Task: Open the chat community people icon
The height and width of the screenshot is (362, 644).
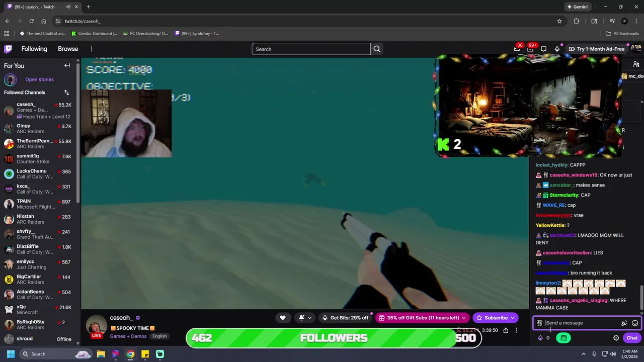Action: (x=636, y=65)
